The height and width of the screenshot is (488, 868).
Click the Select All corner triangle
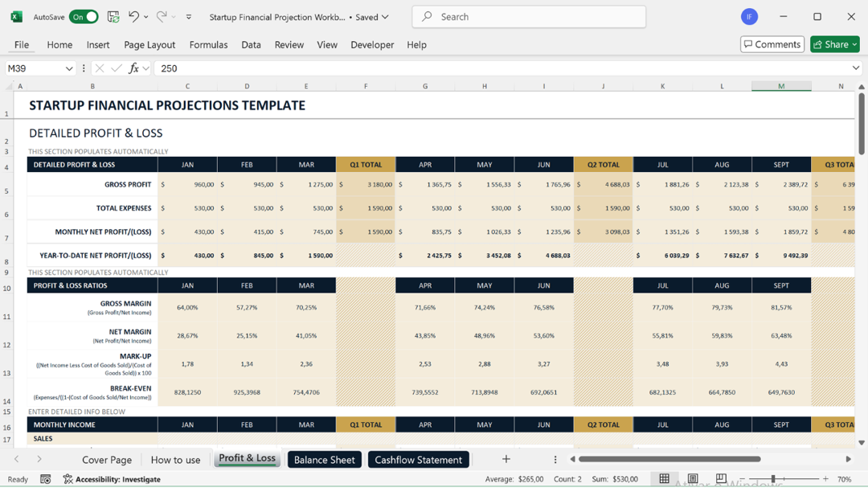point(8,86)
